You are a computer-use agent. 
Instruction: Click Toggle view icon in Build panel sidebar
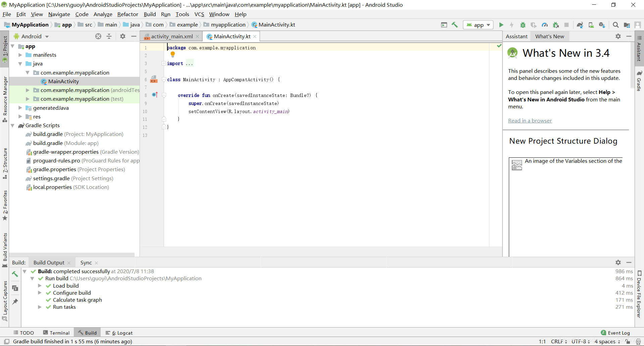click(15, 288)
